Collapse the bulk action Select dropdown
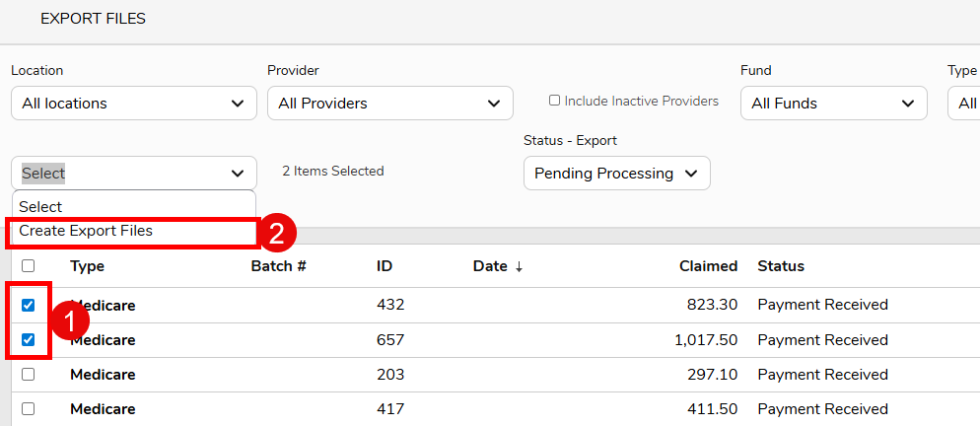This screenshot has height=426, width=980. (x=133, y=174)
